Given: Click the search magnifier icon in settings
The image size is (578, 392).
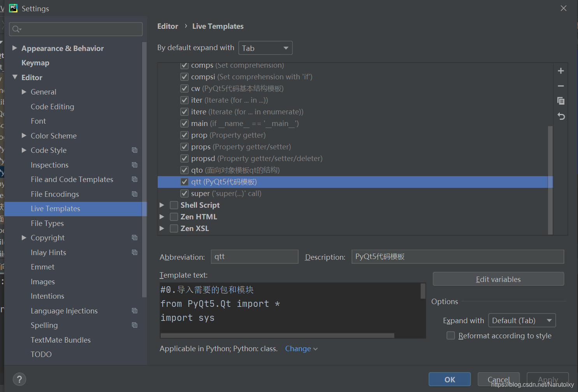Looking at the screenshot, I should (x=16, y=29).
